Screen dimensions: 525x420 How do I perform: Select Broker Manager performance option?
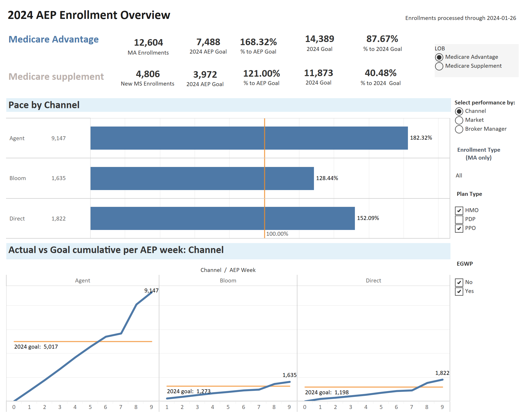tap(459, 129)
